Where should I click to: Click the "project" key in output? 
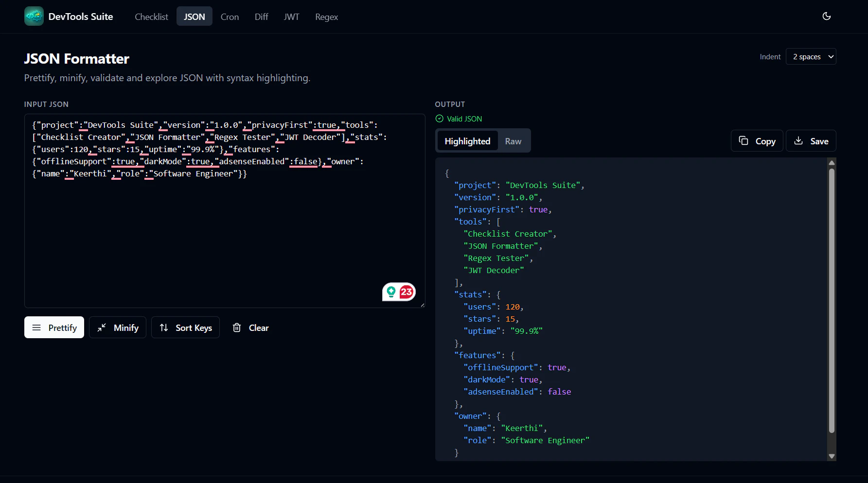coord(475,185)
